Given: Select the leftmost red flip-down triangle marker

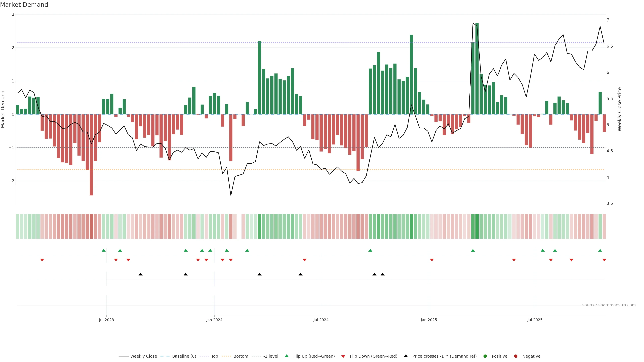Looking at the screenshot, I should click(x=42, y=260).
